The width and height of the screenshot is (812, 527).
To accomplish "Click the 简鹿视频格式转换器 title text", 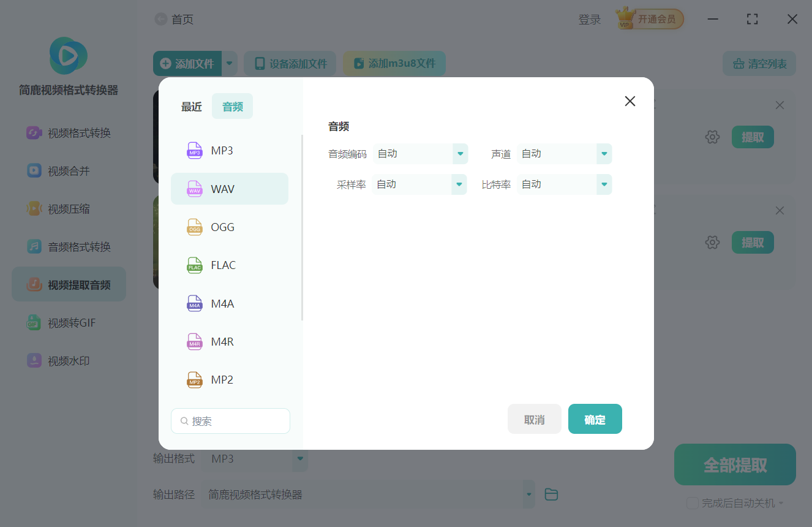I will (x=69, y=90).
